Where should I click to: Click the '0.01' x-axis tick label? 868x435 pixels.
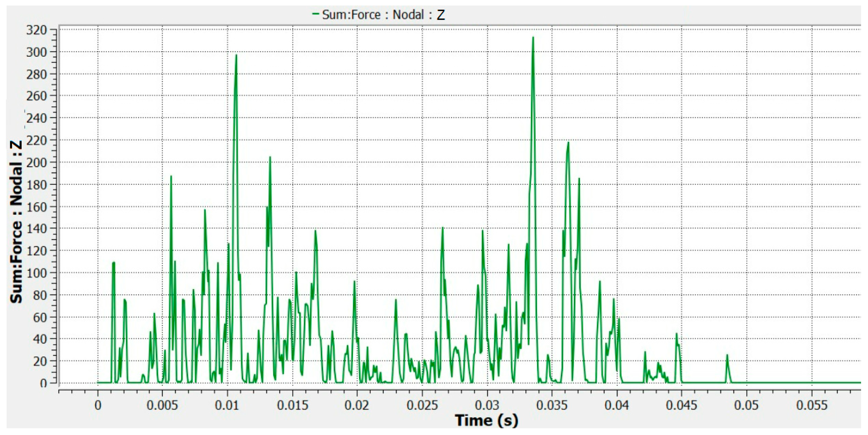click(227, 405)
